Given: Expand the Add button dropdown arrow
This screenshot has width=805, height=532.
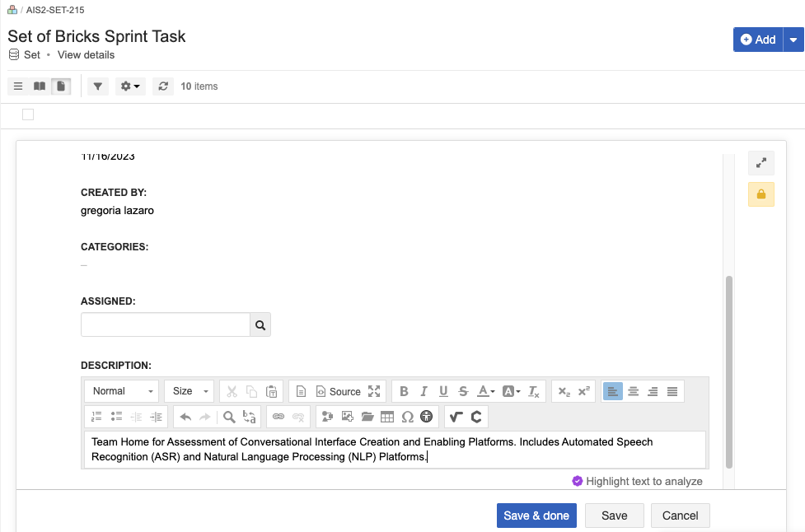Looking at the screenshot, I should coord(793,40).
